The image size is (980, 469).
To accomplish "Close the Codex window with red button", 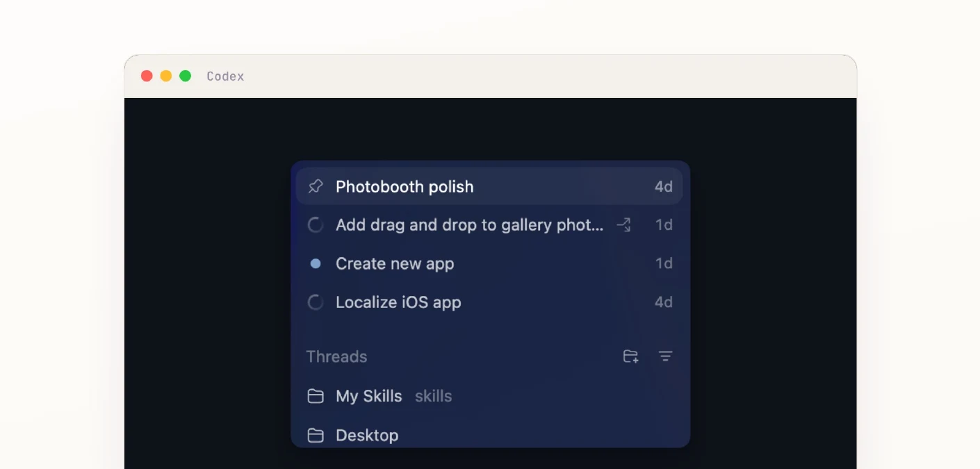I will pos(147,76).
